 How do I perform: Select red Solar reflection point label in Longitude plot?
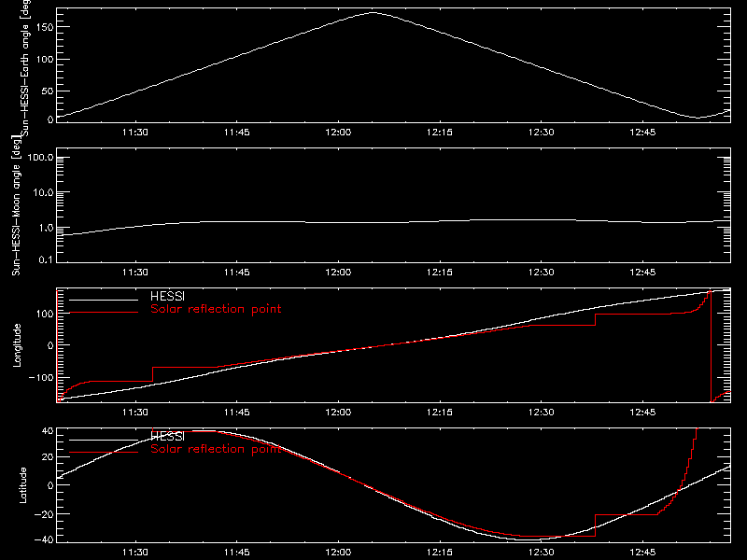pyautogui.click(x=216, y=309)
